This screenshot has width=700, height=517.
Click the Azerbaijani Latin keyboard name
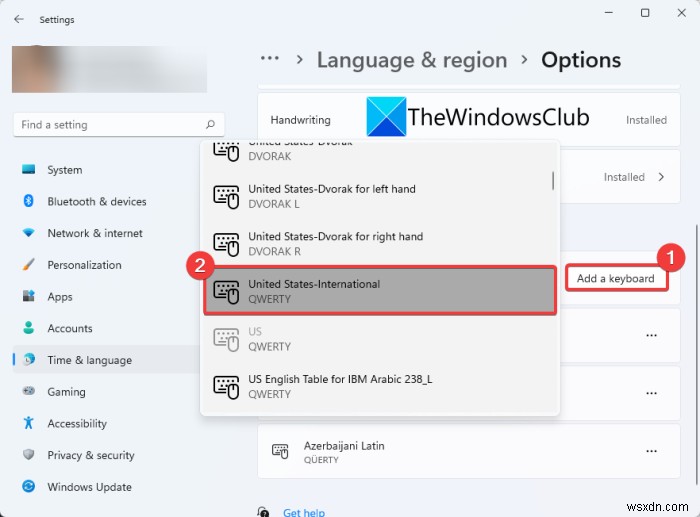click(344, 446)
